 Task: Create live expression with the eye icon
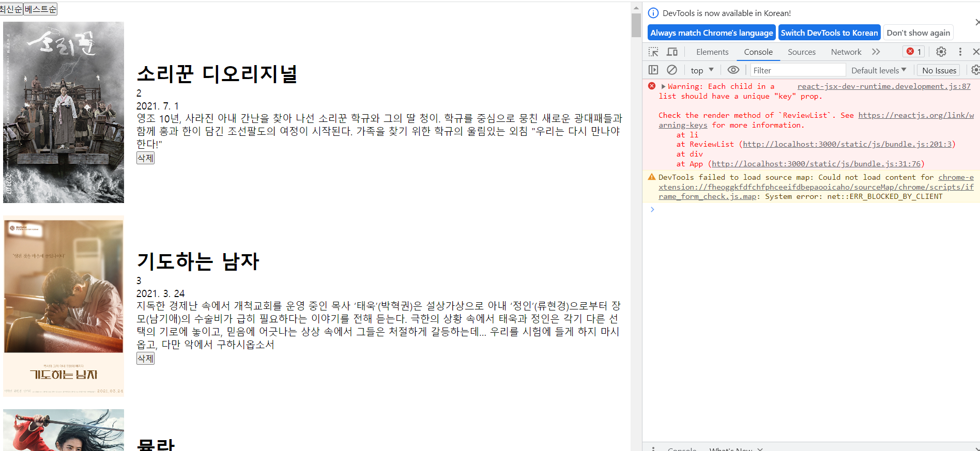click(x=733, y=70)
